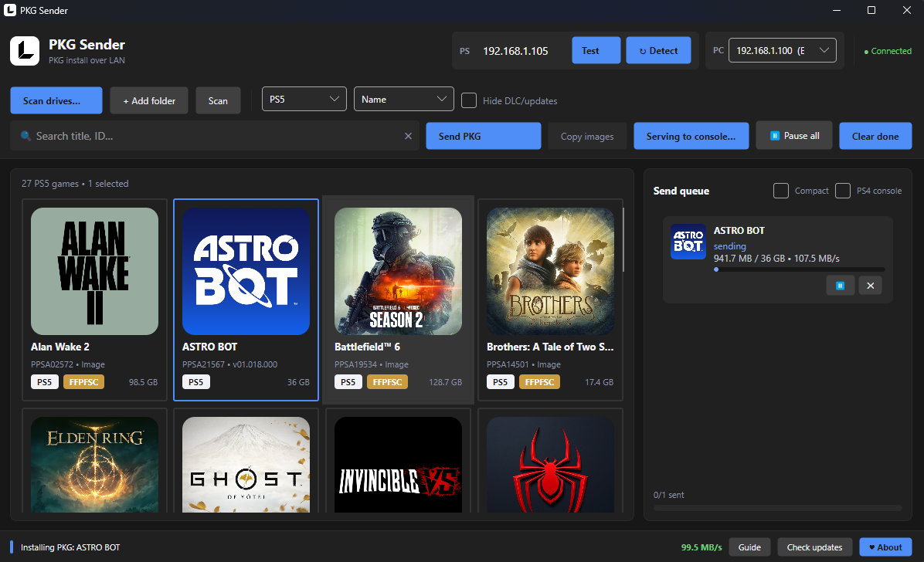This screenshot has height=562, width=924.
Task: Click the green Connected status indicator
Action: coord(888,51)
